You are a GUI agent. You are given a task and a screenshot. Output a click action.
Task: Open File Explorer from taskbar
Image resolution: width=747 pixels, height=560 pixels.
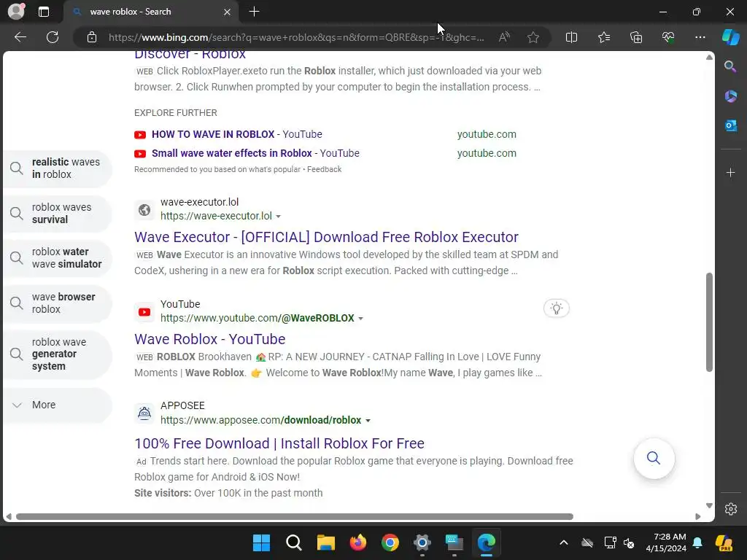tap(326, 542)
